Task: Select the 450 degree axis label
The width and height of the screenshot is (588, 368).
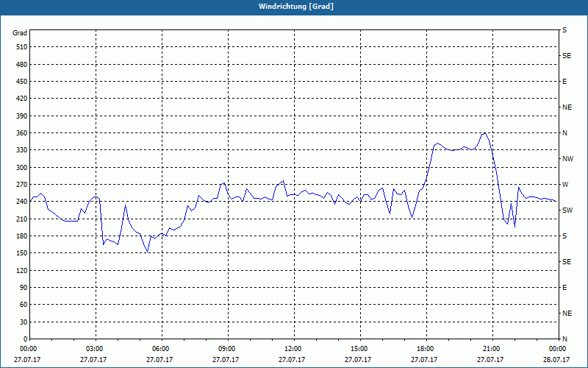Action: click(x=21, y=82)
